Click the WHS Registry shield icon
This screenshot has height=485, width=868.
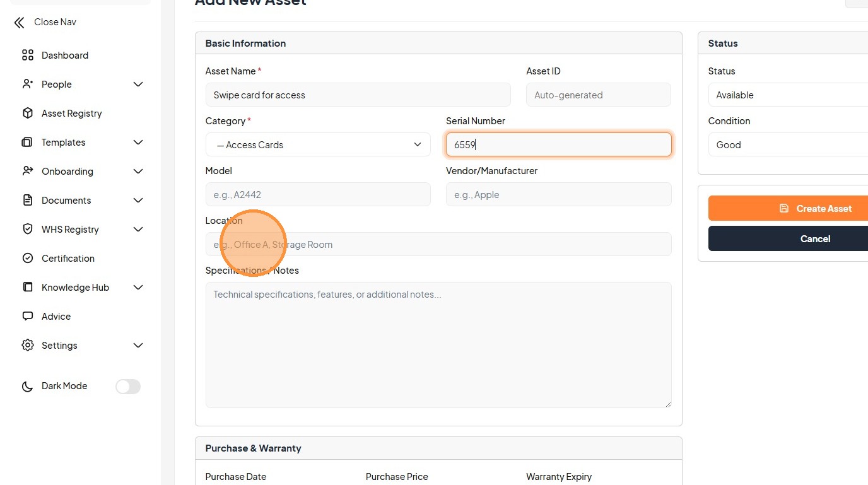point(27,230)
